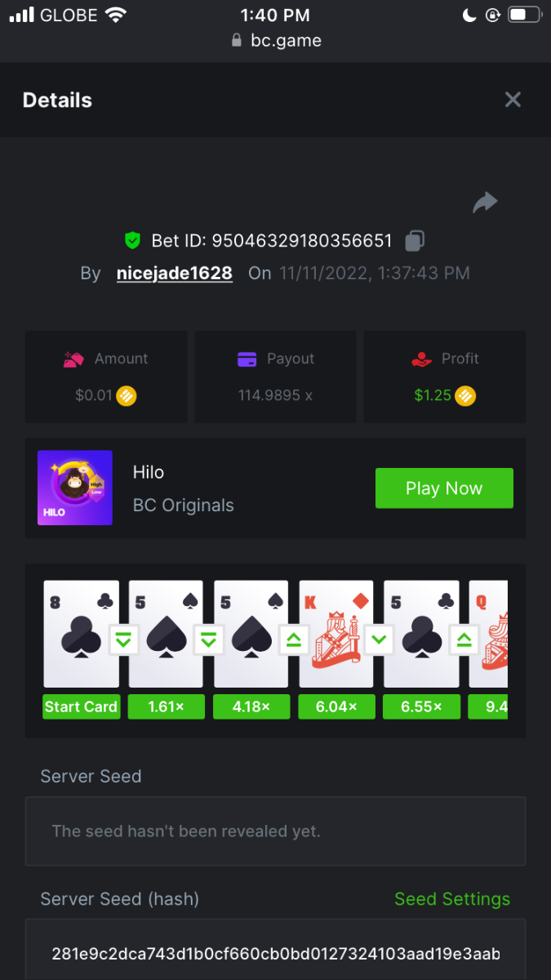551x980 pixels.
Task: Click the green verified shield icon
Action: [132, 241]
